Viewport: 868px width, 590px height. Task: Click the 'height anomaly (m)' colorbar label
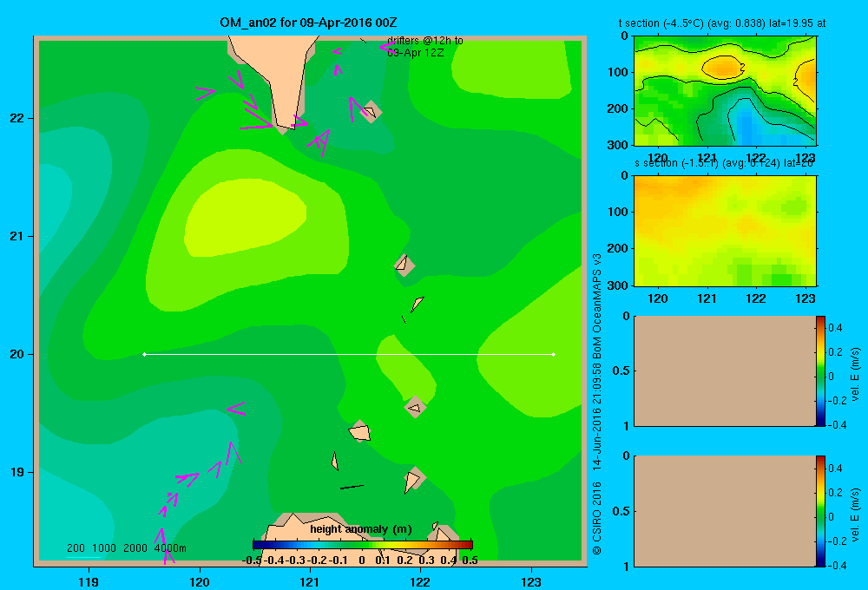click(x=361, y=529)
